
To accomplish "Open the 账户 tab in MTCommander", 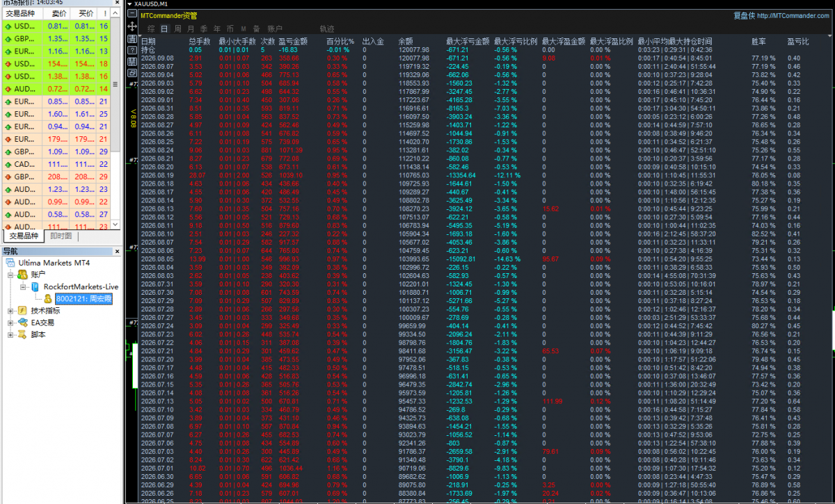I will pyautogui.click(x=276, y=29).
